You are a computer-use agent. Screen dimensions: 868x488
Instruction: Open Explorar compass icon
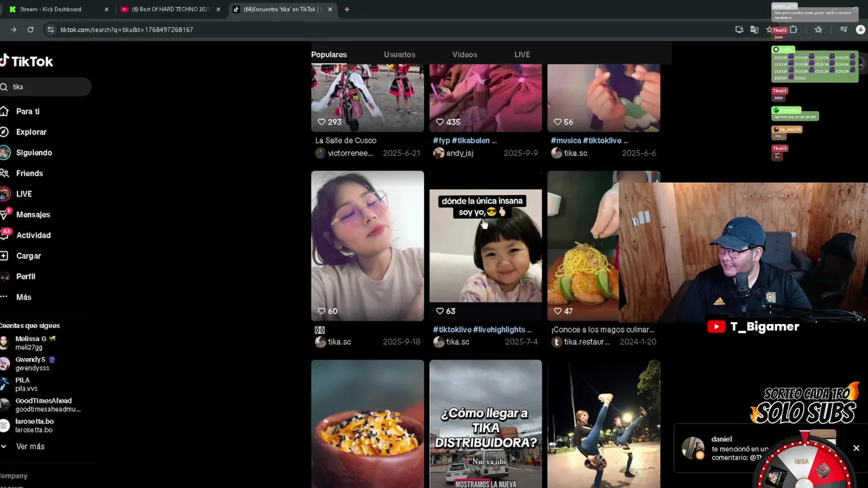point(4,132)
